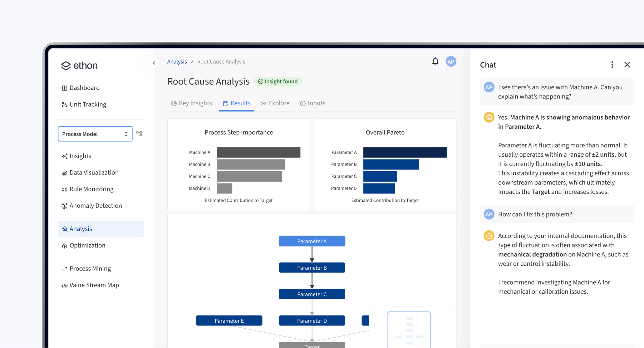Select the Anomaly Detection icon in sidebar
Viewport: 644px width, 348px height.
coord(64,205)
